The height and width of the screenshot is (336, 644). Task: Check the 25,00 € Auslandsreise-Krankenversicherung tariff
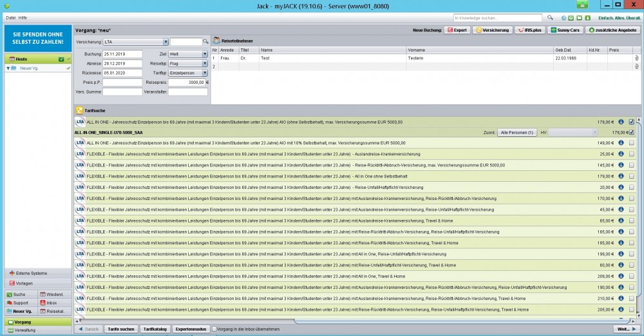[x=631, y=154]
